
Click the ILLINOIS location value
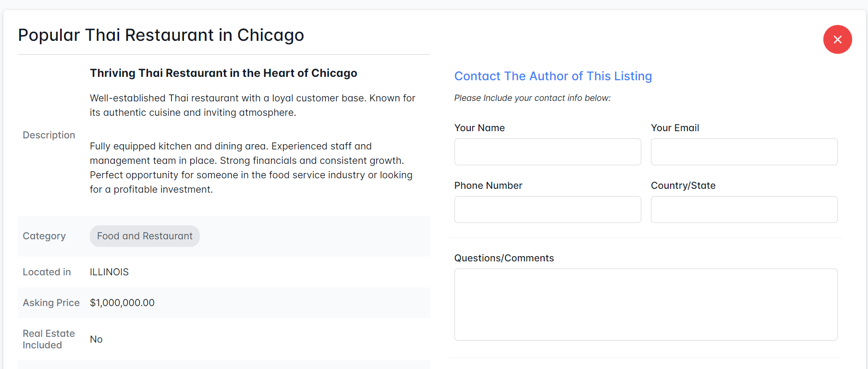(x=109, y=272)
